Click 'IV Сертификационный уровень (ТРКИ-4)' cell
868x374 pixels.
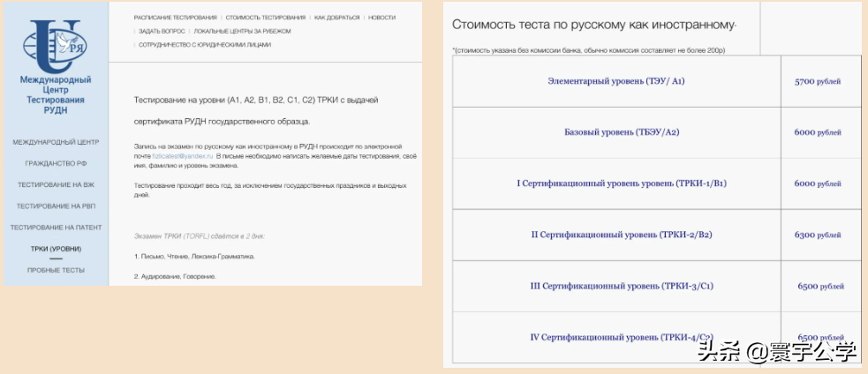616,338
